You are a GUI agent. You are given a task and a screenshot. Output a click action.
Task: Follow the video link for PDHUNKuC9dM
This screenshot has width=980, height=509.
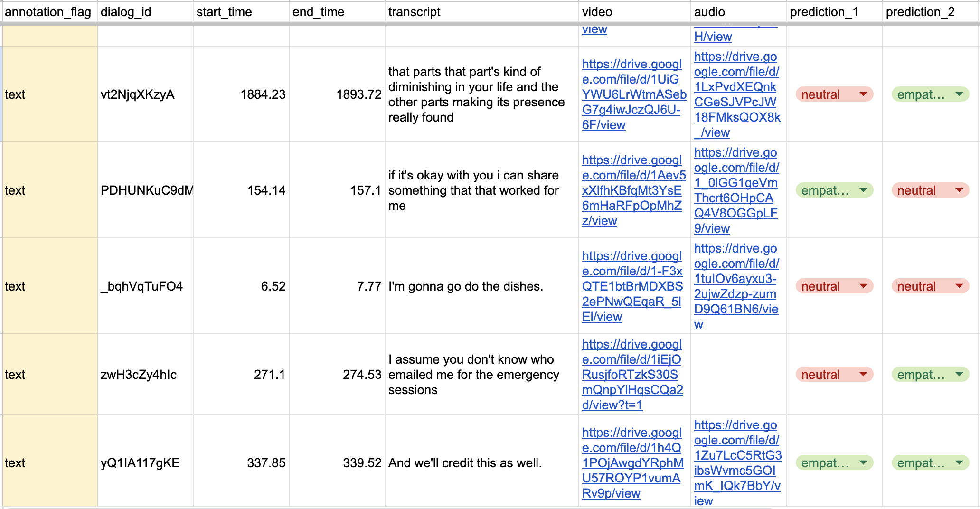pos(634,190)
